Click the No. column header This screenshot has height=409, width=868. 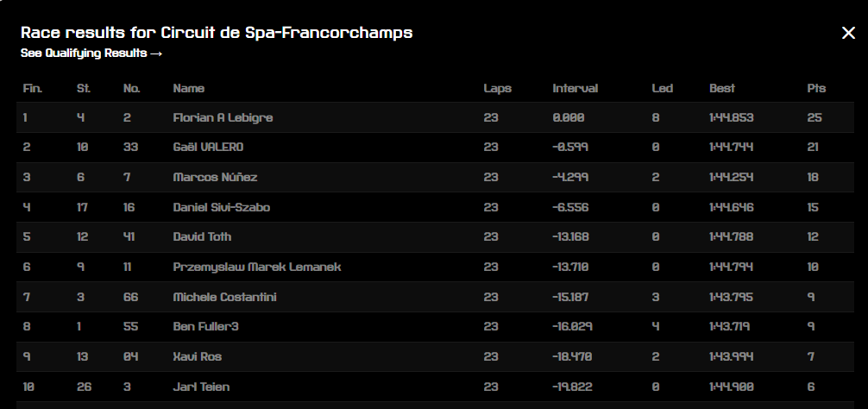132,88
